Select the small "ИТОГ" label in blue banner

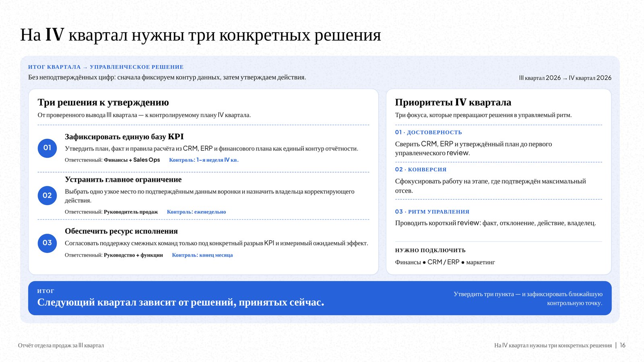click(x=45, y=291)
